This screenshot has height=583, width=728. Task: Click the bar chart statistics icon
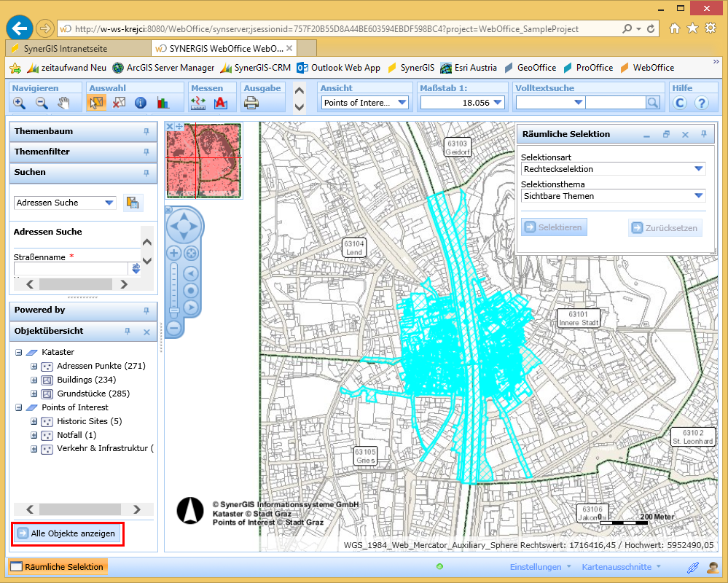pyautogui.click(x=163, y=103)
